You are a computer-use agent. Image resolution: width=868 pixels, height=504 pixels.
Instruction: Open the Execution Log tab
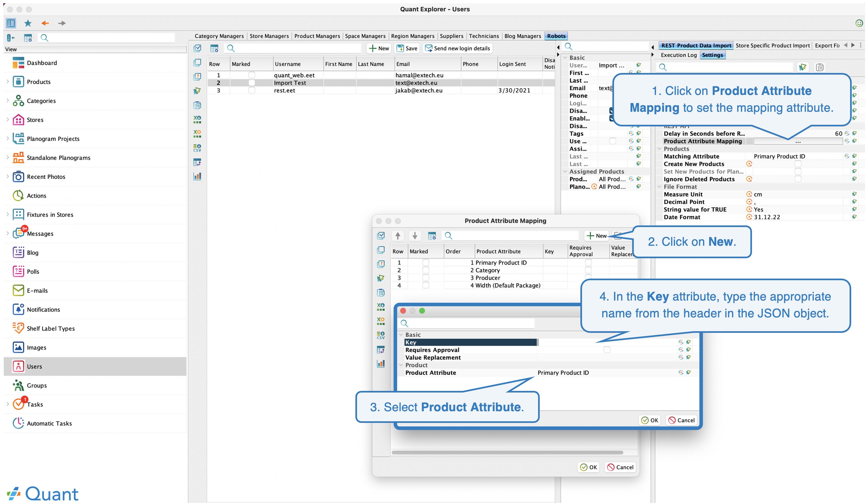coord(679,55)
